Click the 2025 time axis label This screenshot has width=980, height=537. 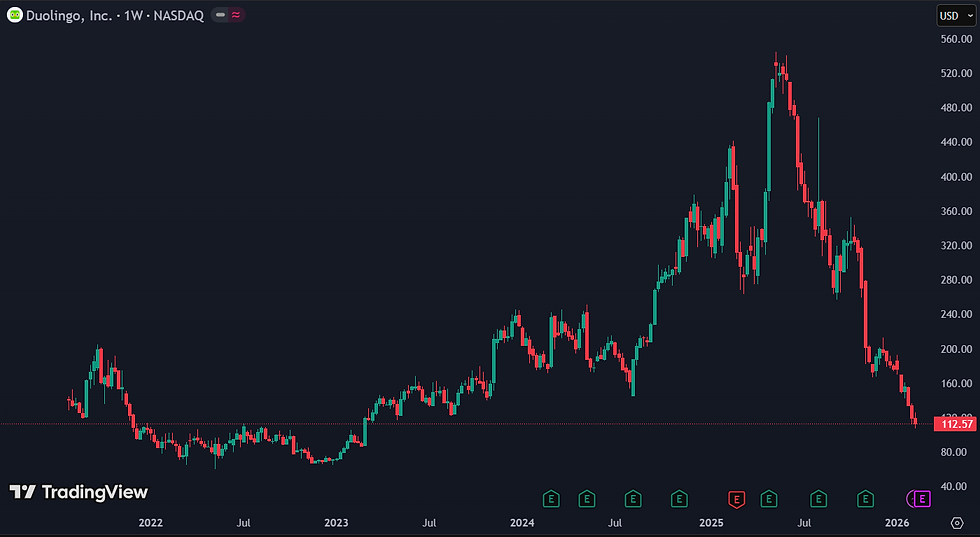711,523
